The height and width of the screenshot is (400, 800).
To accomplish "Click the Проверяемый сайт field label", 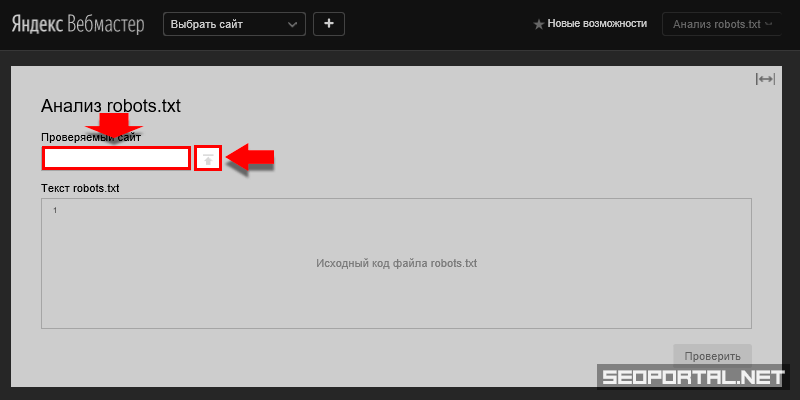I will pos(91,137).
